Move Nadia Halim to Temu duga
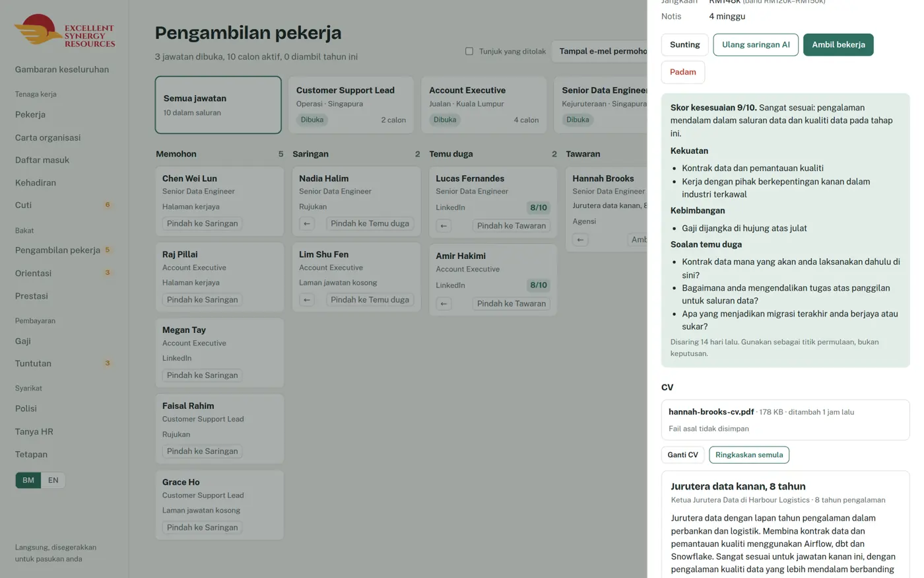This screenshot has height=578, width=924. (370, 224)
